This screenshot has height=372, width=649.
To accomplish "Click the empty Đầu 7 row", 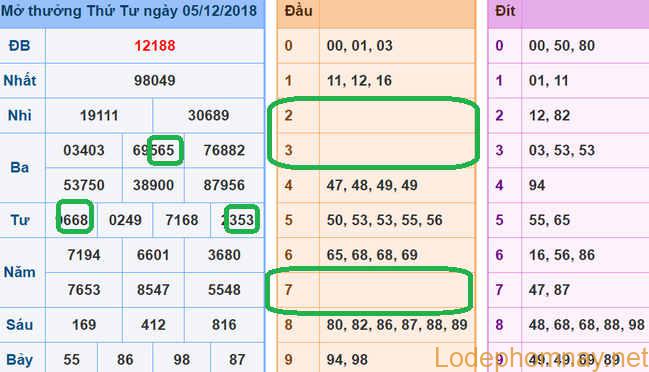I will (x=376, y=290).
